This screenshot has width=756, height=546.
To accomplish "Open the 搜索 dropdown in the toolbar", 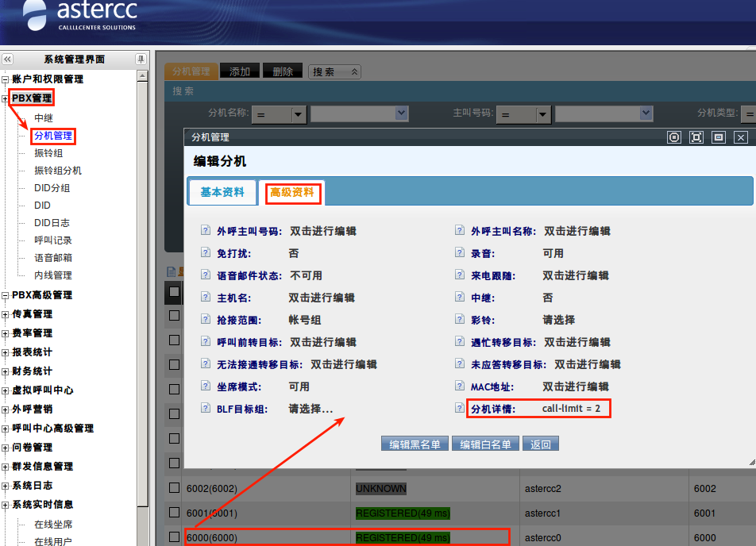I will tap(334, 71).
